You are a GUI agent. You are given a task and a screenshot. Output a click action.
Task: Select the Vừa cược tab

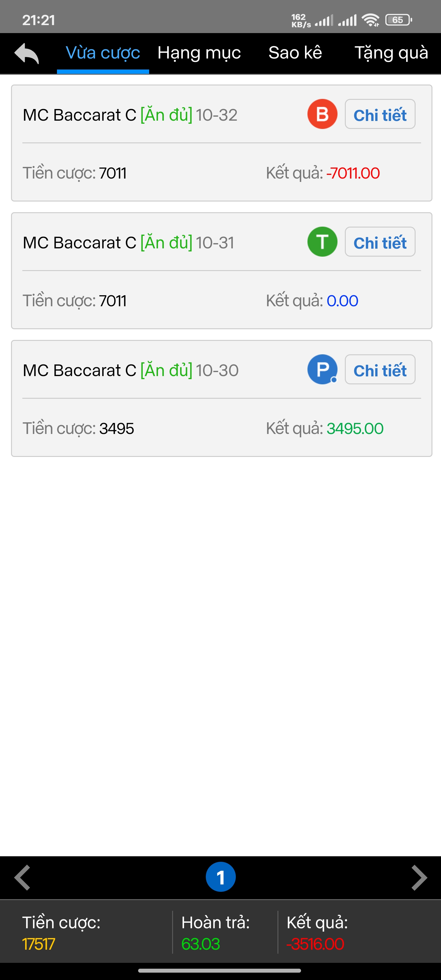[x=103, y=53]
